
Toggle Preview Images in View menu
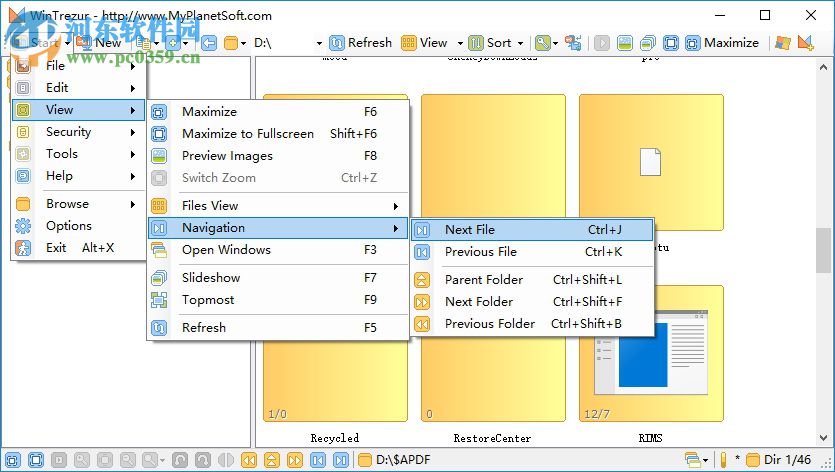227,156
